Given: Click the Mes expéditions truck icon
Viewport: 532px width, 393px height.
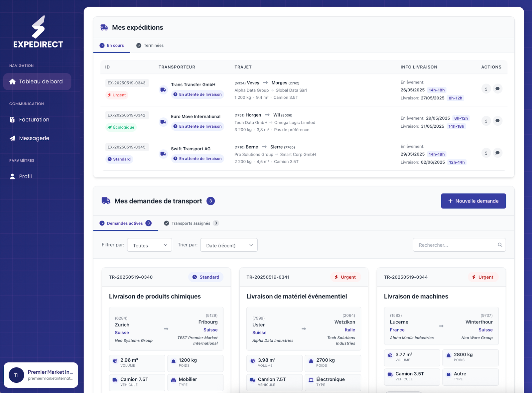Looking at the screenshot, I should tap(104, 28).
